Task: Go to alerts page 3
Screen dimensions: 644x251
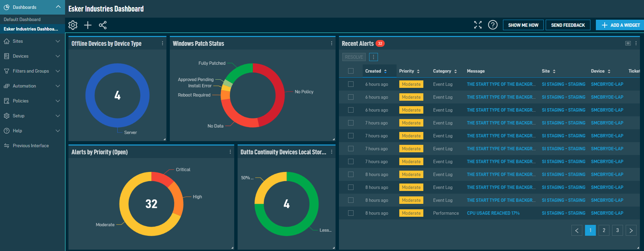Action: (618, 230)
